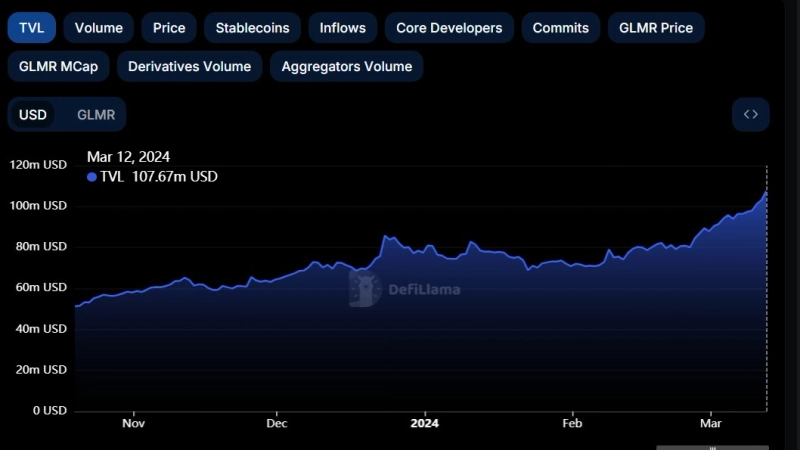Show GLMR MCap on chart
Image resolution: width=800 pixels, height=450 pixels.
click(59, 67)
